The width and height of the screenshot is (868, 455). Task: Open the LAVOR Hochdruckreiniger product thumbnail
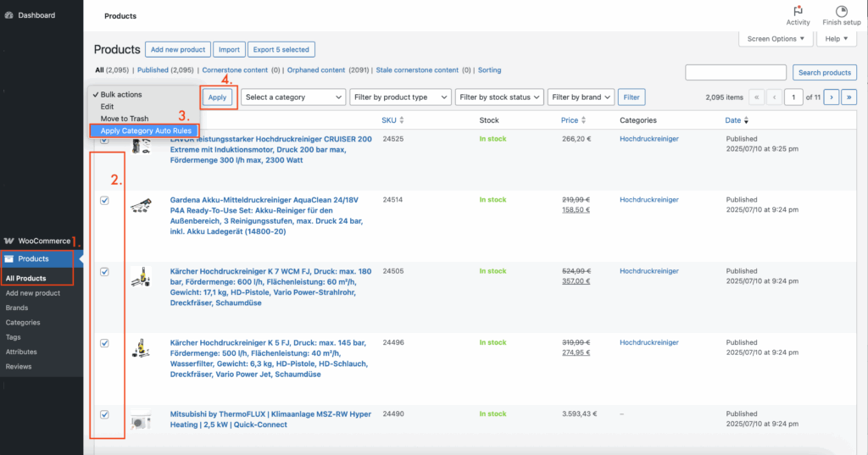[142, 146]
